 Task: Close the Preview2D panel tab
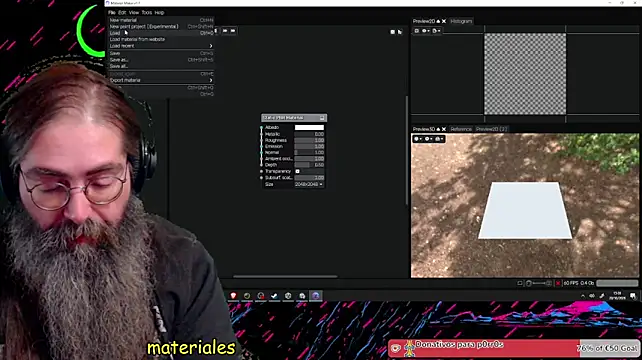pos(444,21)
